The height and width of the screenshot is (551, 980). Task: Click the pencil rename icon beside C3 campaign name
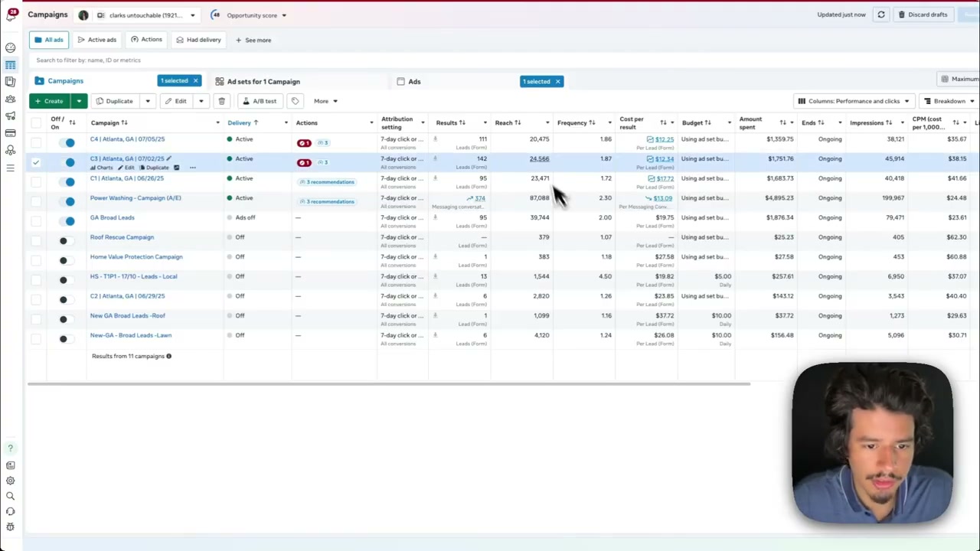(169, 158)
